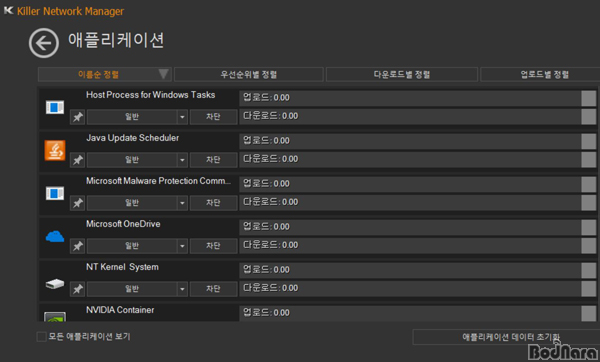
Task: Click the Killer Network Manager title text
Action: 70,11
